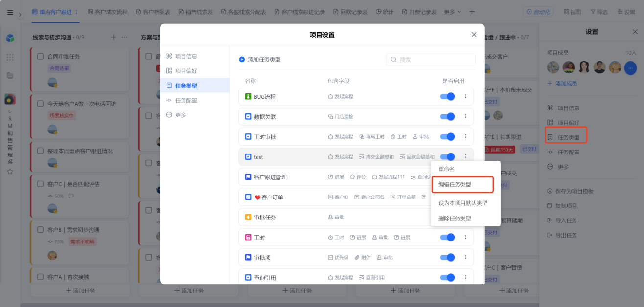Click the 工时 pink calendar icon
This screenshot has height=307, width=644.
248,237
